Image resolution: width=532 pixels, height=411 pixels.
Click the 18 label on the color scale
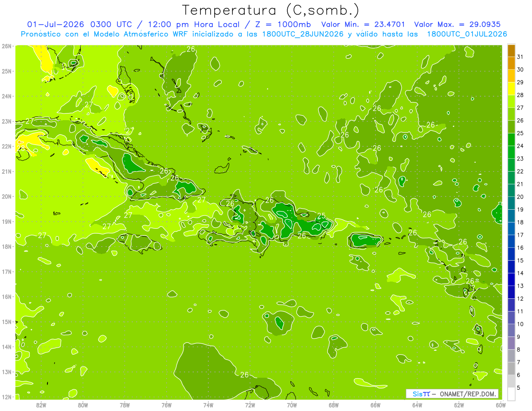point(520,222)
